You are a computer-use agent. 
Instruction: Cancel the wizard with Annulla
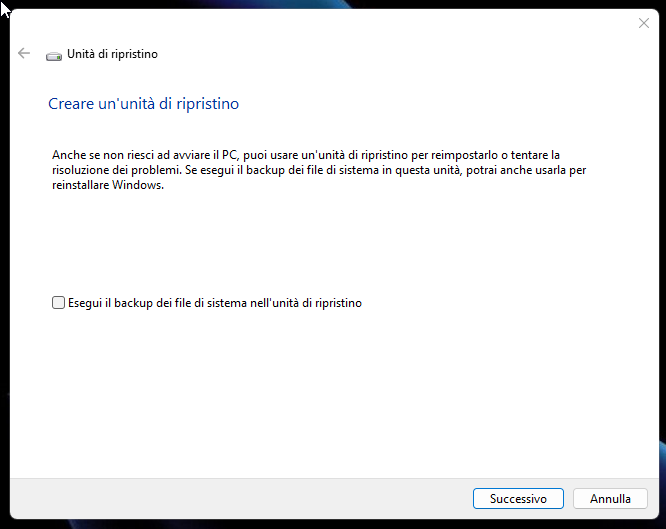pyautogui.click(x=610, y=498)
